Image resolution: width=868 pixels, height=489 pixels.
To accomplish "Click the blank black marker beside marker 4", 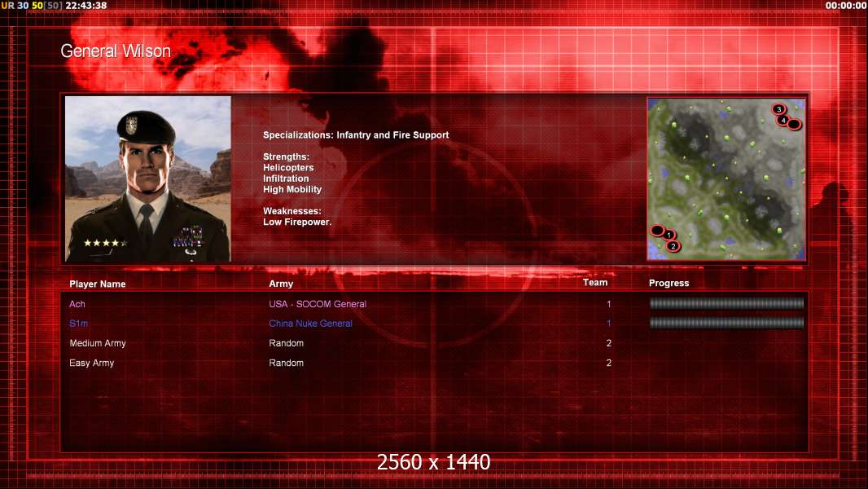I will tap(795, 124).
